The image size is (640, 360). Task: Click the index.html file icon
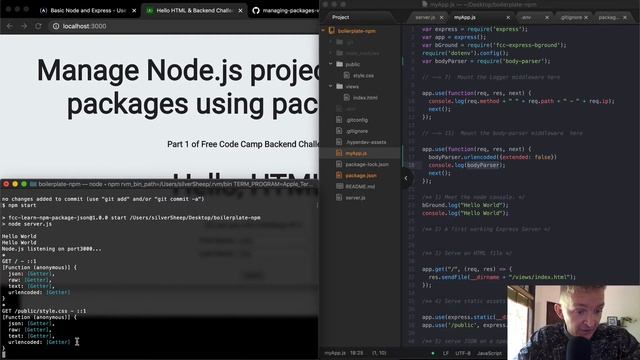tap(347, 97)
